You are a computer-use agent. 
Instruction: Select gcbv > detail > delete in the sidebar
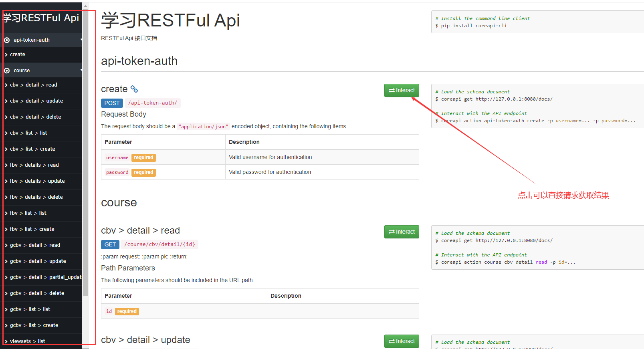click(x=37, y=293)
